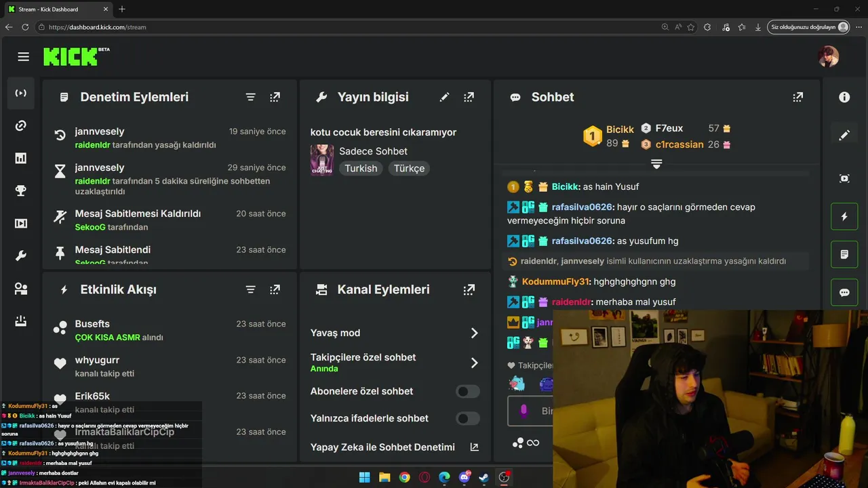The width and height of the screenshot is (868, 488).
Task: Pop out the Etkinlik Akışı panel
Action: (275, 289)
